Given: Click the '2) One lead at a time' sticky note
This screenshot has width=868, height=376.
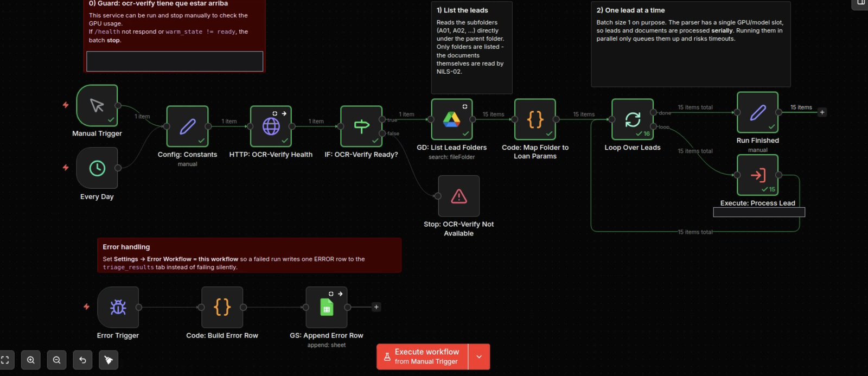Looking at the screenshot, I should click(691, 44).
